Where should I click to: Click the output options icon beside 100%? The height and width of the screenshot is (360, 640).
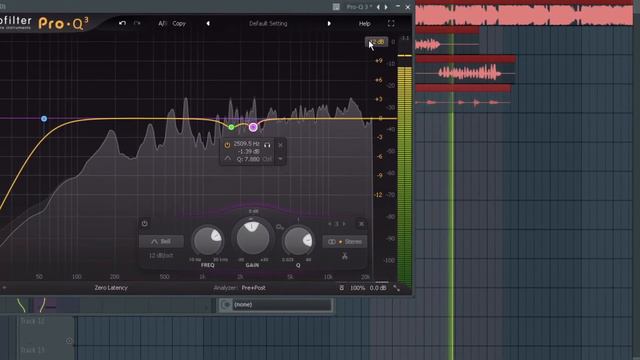pyautogui.click(x=342, y=288)
